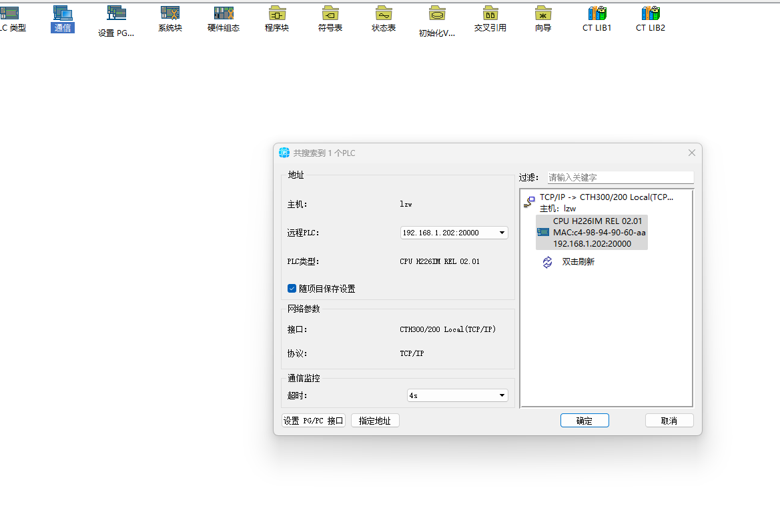Open the CT LIB1 library icon
The image size is (780, 532).
[x=597, y=13]
